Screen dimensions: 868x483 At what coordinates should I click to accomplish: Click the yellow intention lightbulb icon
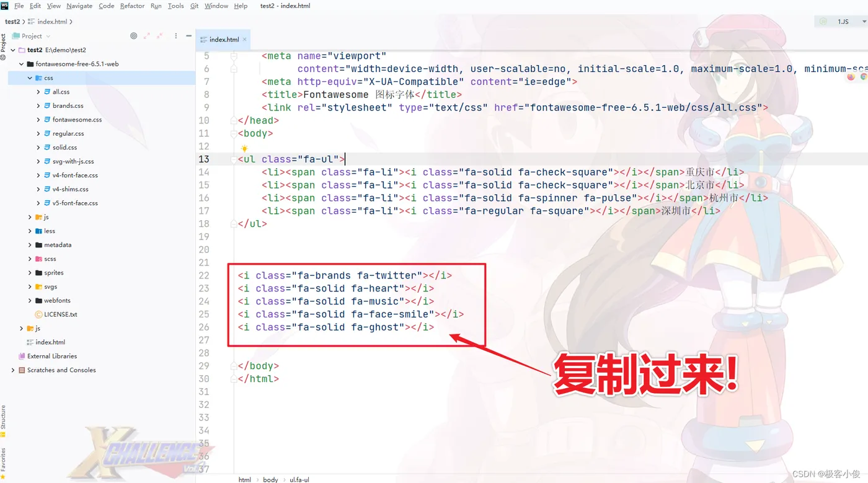click(244, 148)
